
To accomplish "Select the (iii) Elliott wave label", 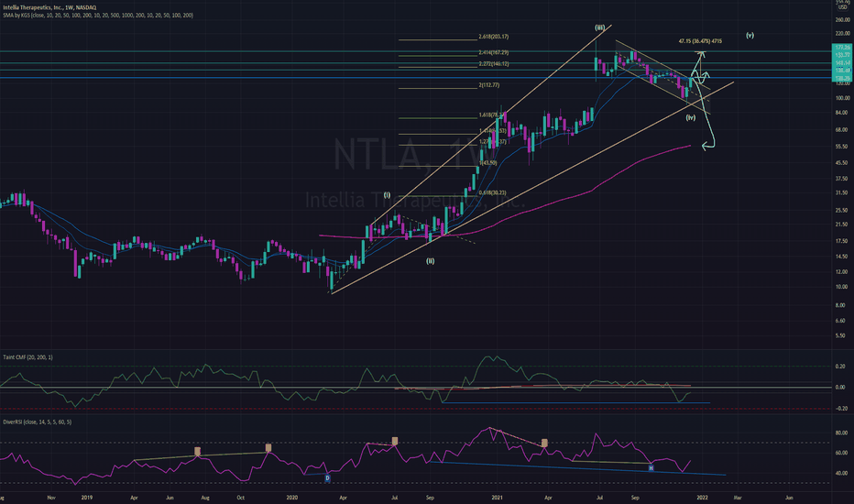I will 599,27.
